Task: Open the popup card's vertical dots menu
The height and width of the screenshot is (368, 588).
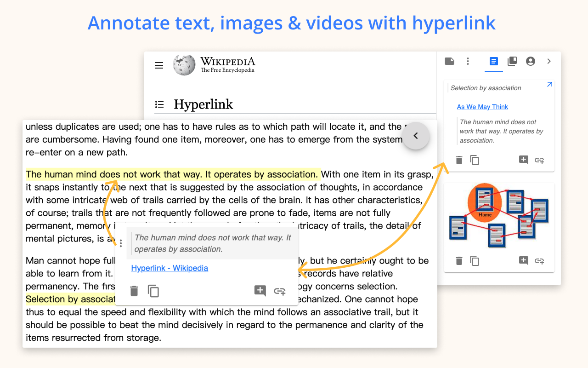Action: click(x=120, y=243)
